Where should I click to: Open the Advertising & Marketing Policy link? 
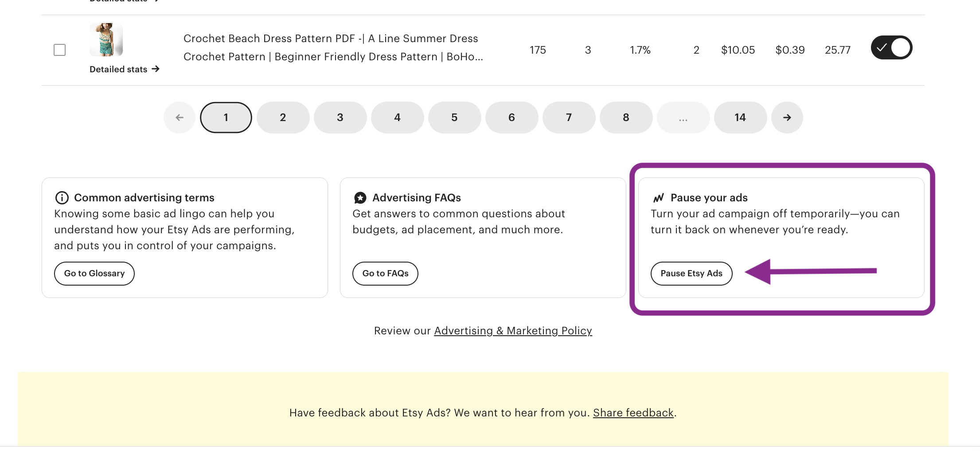coord(513,331)
